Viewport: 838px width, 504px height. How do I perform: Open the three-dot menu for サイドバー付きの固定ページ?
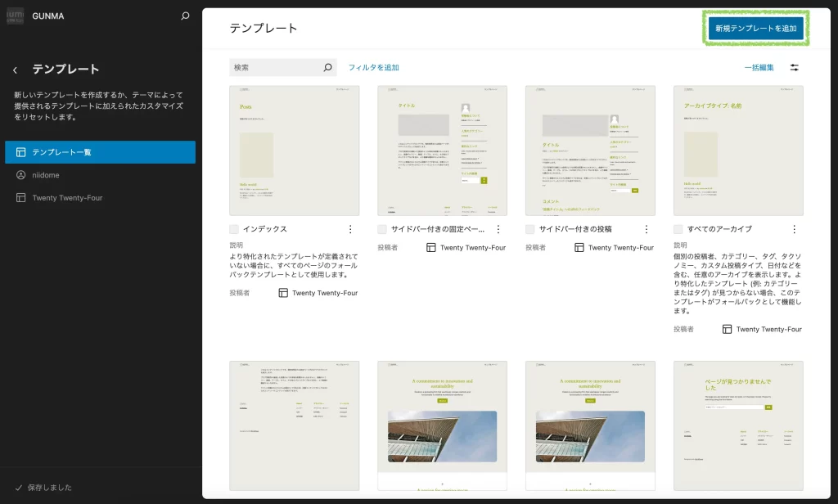point(498,230)
